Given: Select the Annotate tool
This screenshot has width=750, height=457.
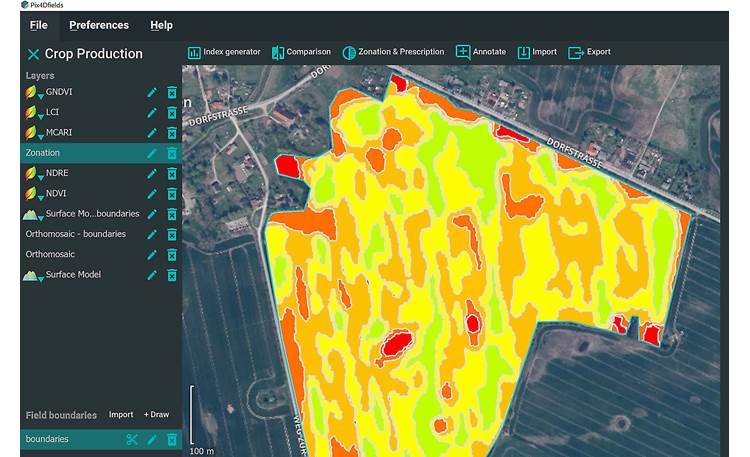Looking at the screenshot, I should (x=481, y=52).
